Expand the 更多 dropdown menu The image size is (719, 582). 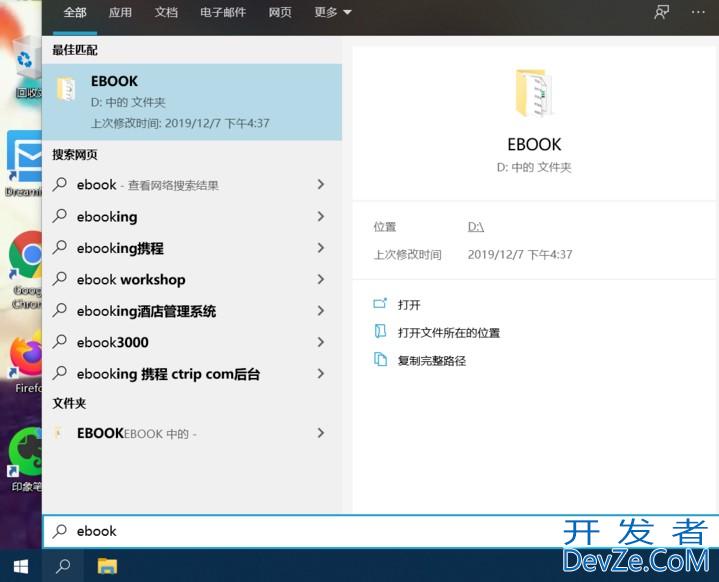pyautogui.click(x=333, y=13)
